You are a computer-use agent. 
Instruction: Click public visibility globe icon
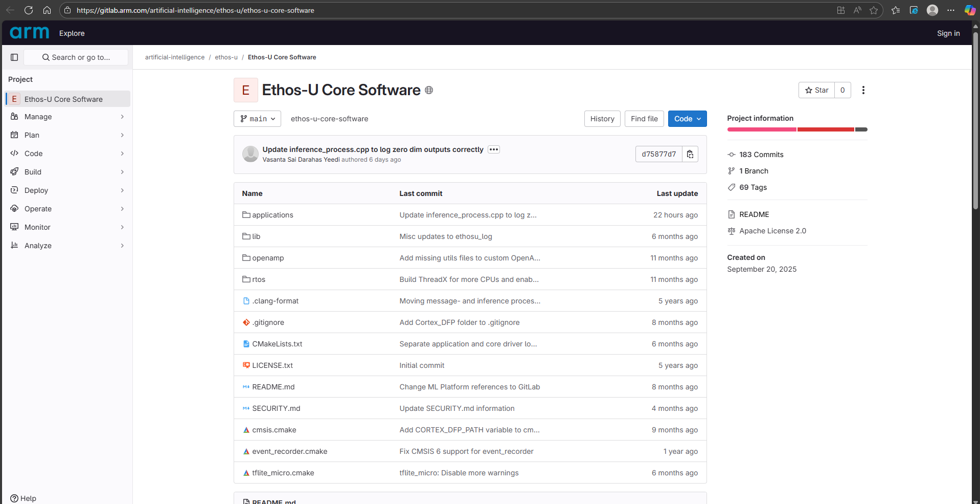coord(429,90)
